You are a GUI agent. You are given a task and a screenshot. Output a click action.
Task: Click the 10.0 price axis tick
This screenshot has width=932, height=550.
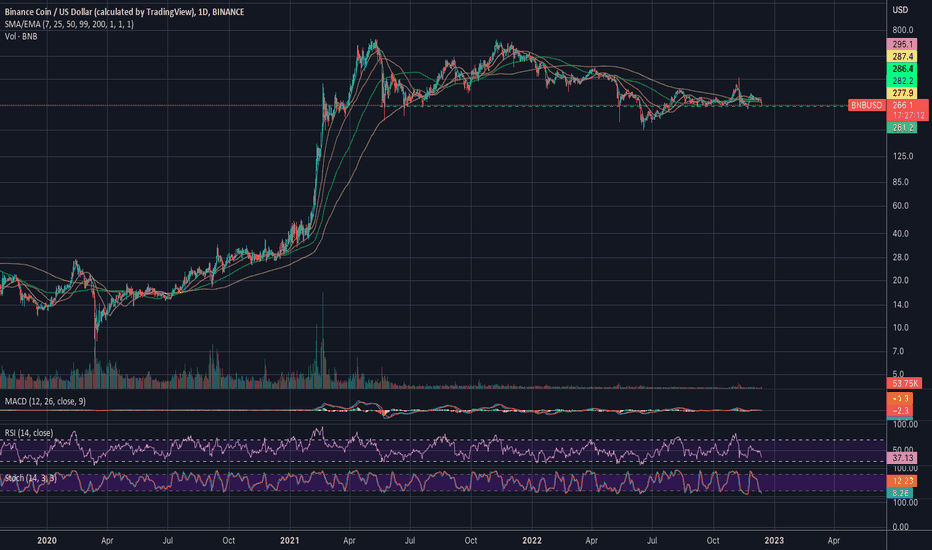tap(900, 328)
